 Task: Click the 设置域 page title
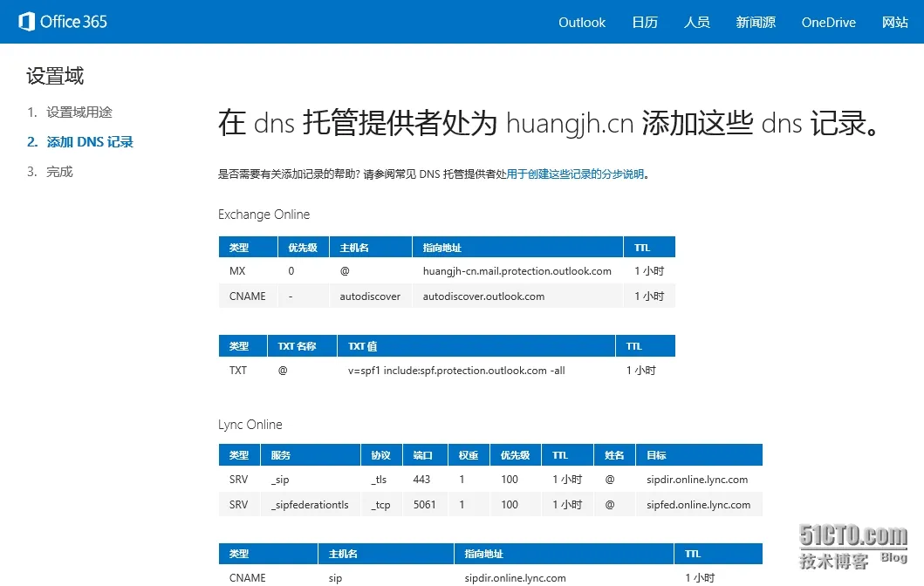[55, 76]
